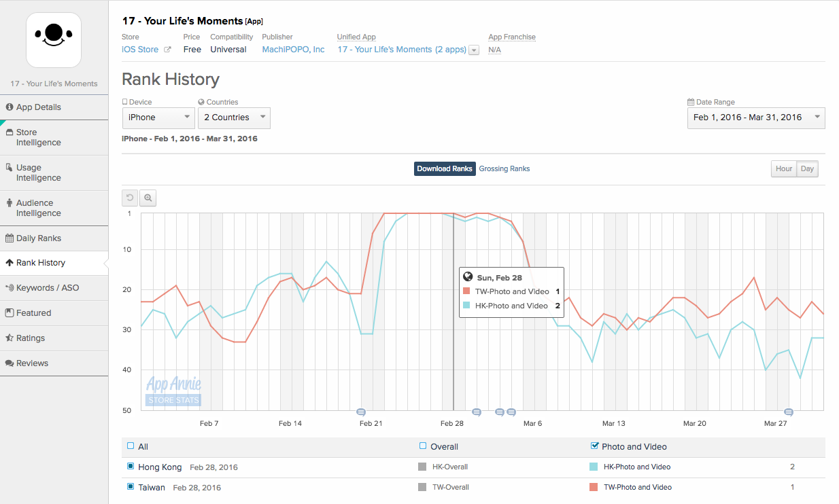This screenshot has width=839, height=504.
Task: Open Usage Intelligence section
Action: [x=54, y=173]
